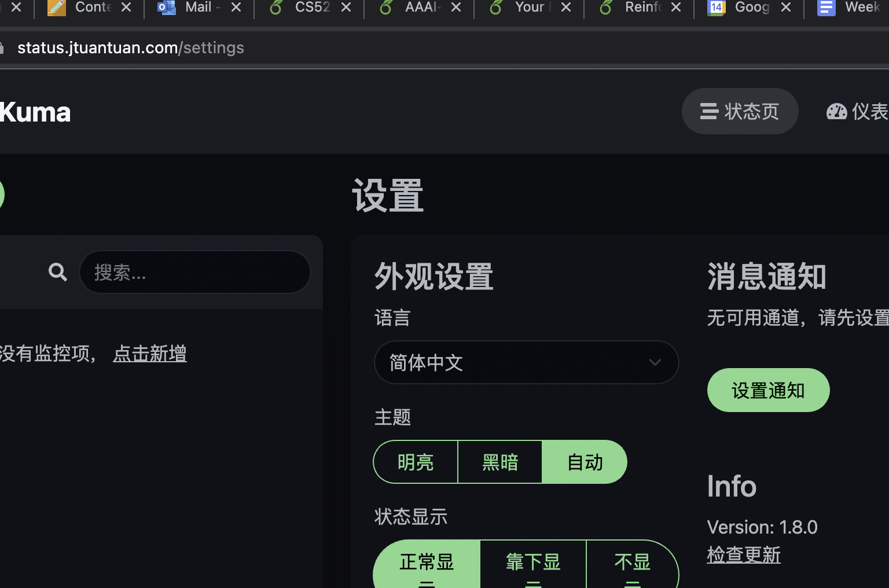Close the Google Calendar tab
Viewport: 889px width, 588px height.
click(x=786, y=8)
